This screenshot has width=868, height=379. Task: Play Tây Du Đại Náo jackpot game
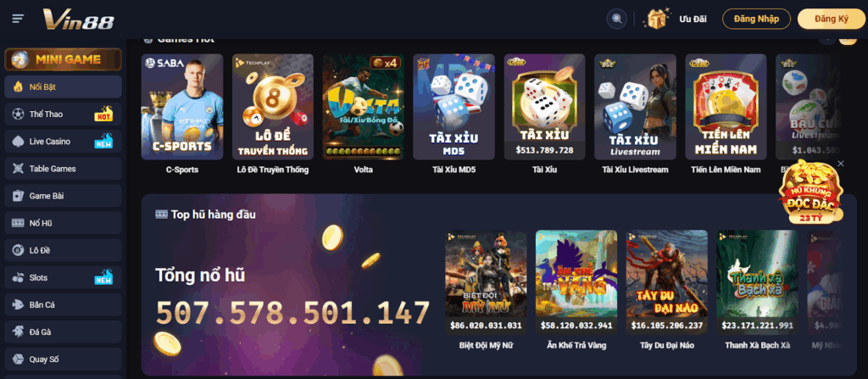[x=666, y=282]
